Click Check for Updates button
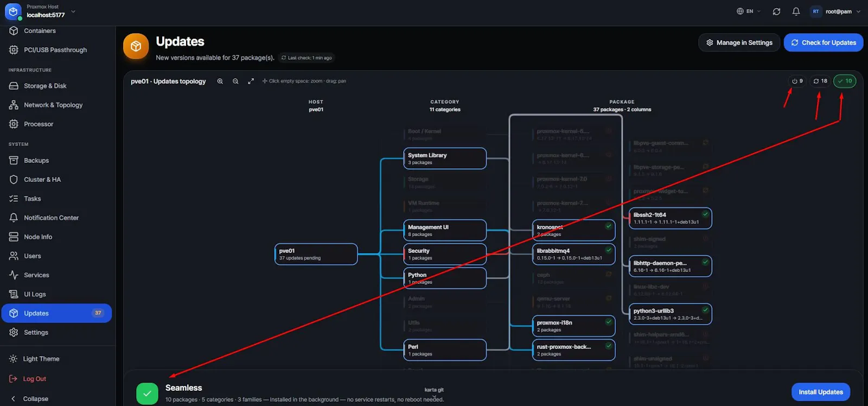 tap(824, 42)
